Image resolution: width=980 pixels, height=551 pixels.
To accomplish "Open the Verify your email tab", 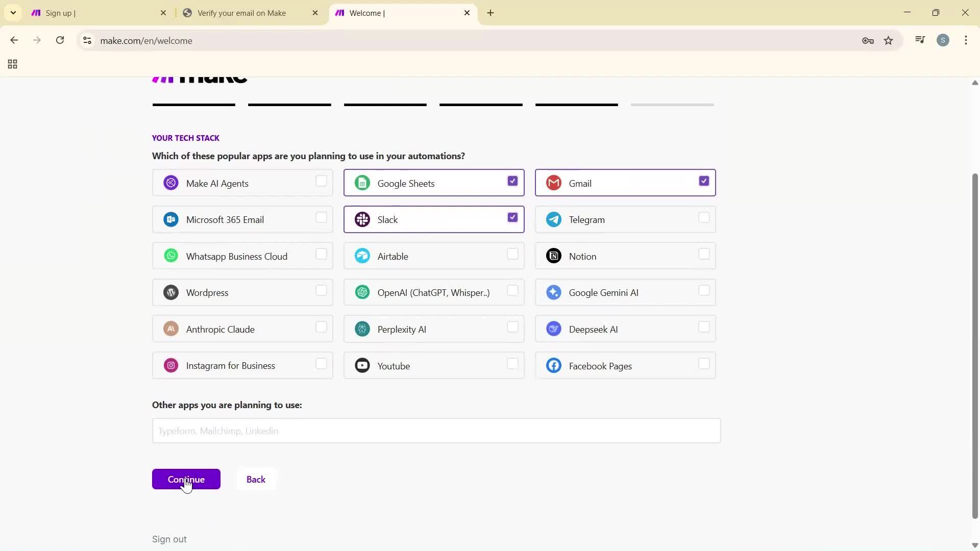I will point(245,13).
